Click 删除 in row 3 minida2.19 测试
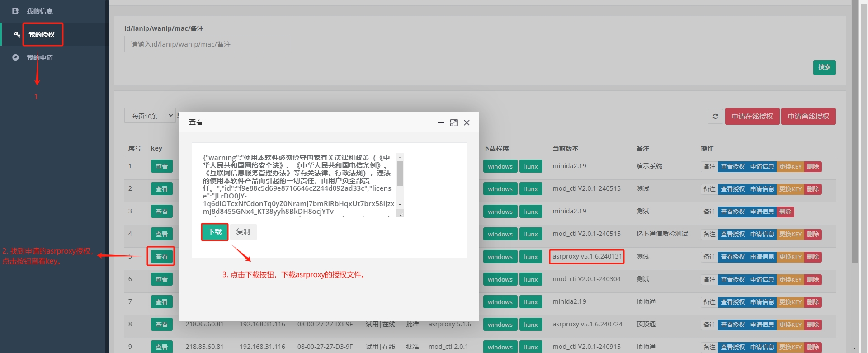The image size is (868, 353). point(785,212)
